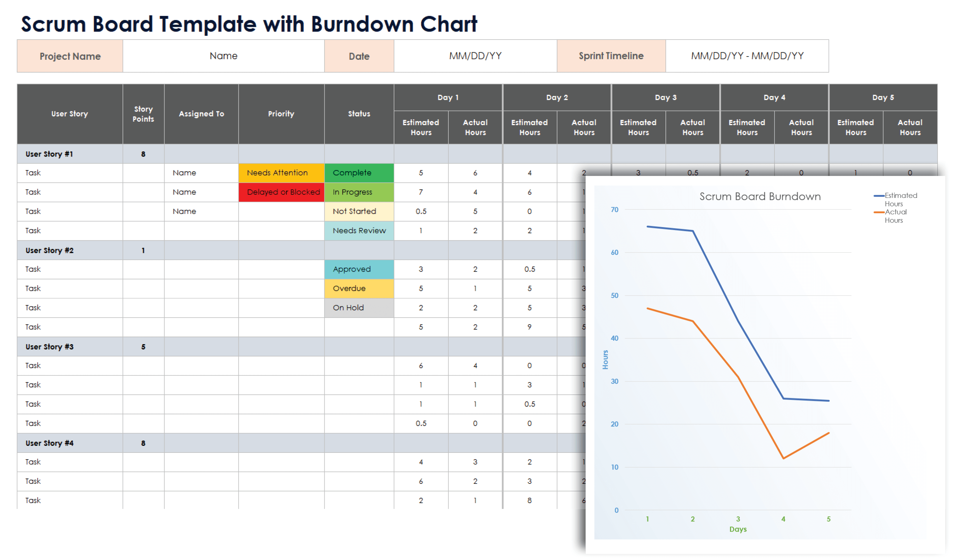Select the Needs Review status cell
Viewport: 954px width, 560px height.
359,231
